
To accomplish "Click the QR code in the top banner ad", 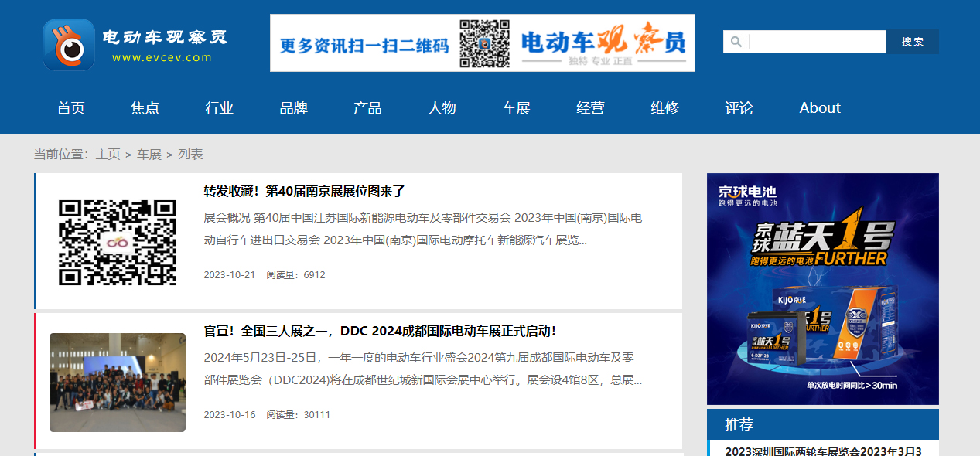I will (486, 42).
